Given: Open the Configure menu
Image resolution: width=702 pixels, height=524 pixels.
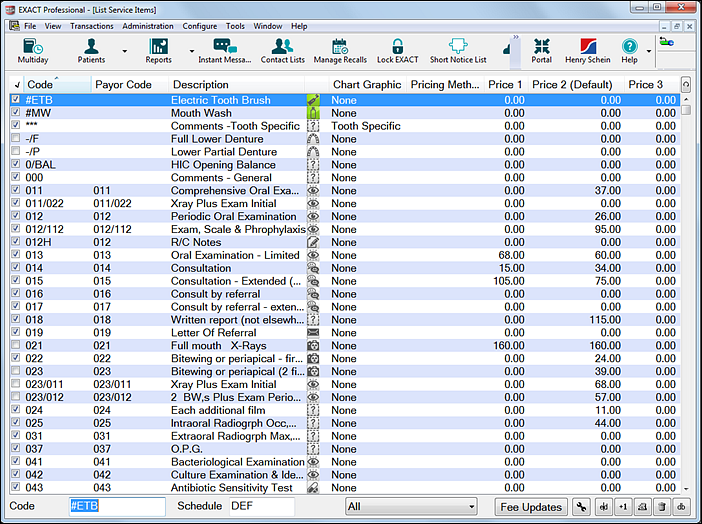Looking at the screenshot, I should [x=200, y=26].
